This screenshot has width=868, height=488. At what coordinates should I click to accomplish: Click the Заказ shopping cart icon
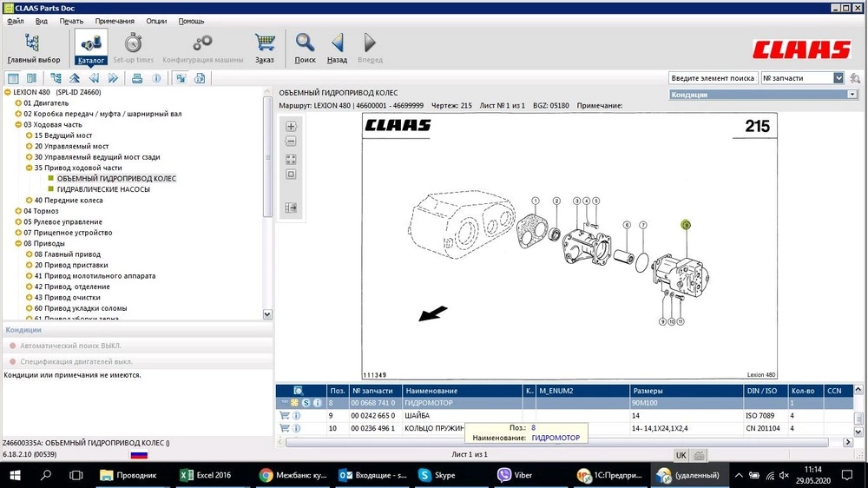pos(265,47)
